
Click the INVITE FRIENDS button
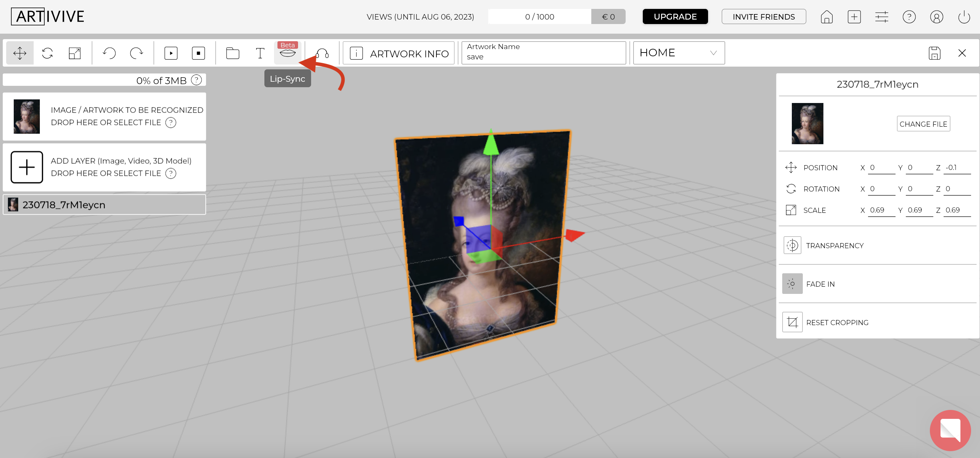pos(764,17)
